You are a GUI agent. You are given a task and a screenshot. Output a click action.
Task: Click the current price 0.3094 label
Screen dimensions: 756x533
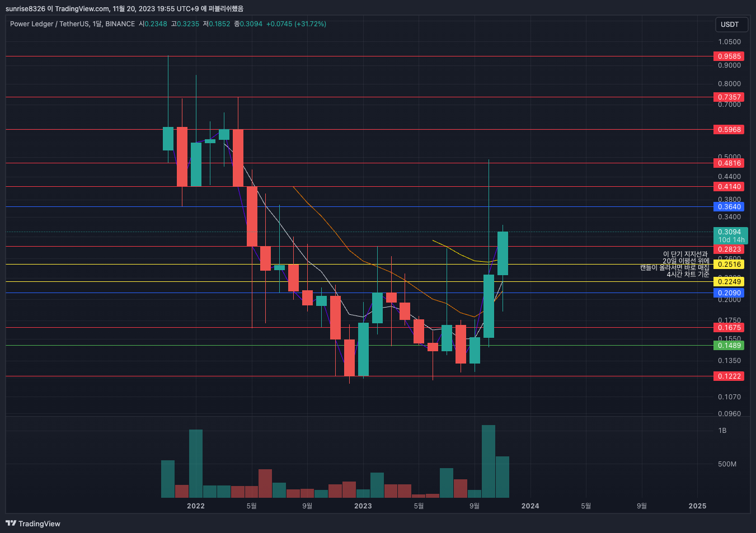pyautogui.click(x=729, y=232)
